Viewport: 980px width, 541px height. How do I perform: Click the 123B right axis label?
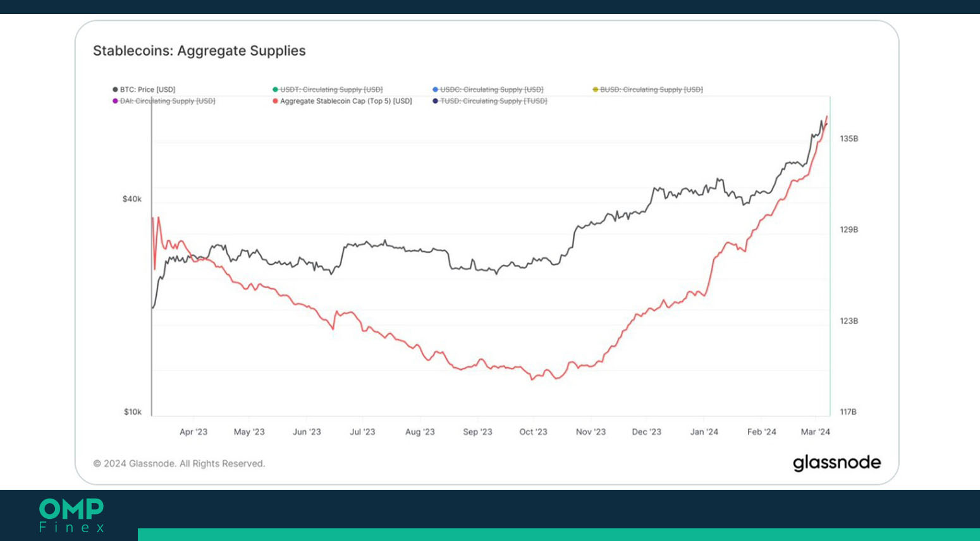click(x=849, y=321)
